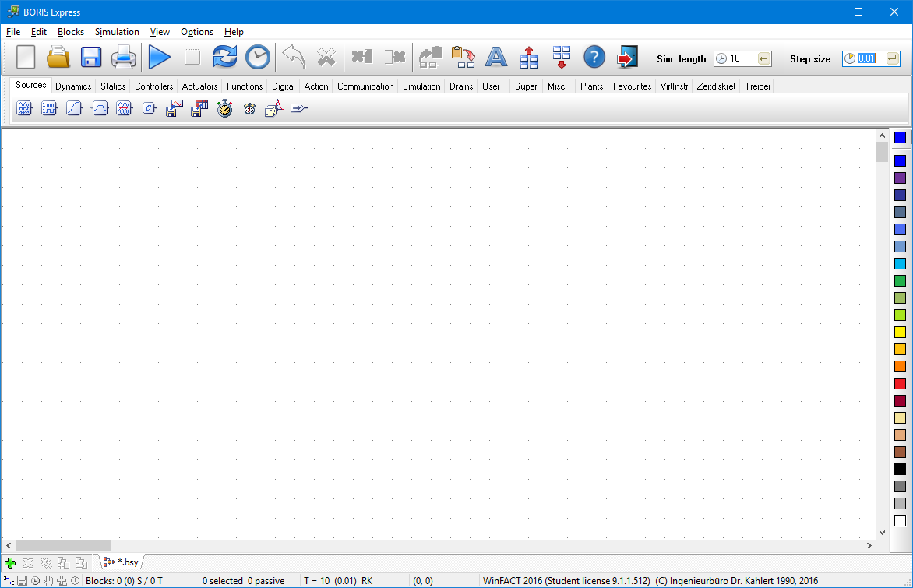Click the clipboard with red arrow icon
Screen dimensions: 913x588
[x=464, y=57]
